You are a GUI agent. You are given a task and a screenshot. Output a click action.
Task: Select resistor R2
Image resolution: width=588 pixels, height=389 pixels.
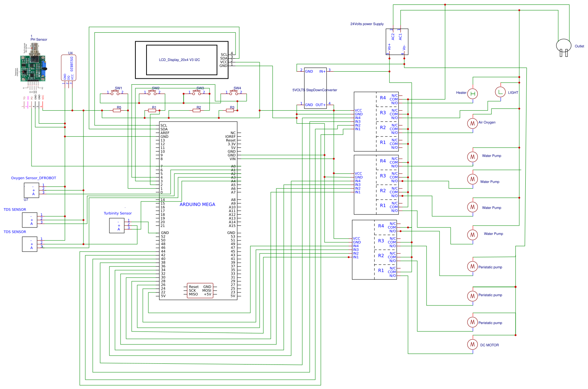[x=197, y=110]
